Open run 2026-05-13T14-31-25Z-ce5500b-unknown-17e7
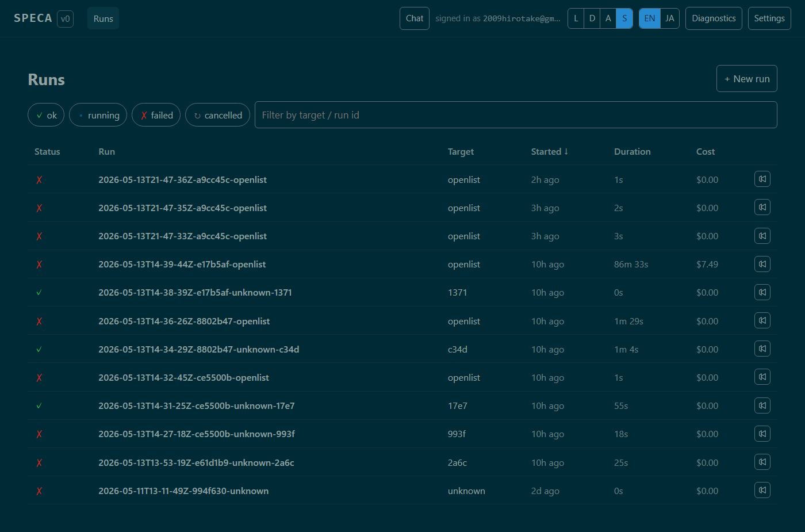This screenshot has height=532, width=805. (196, 406)
